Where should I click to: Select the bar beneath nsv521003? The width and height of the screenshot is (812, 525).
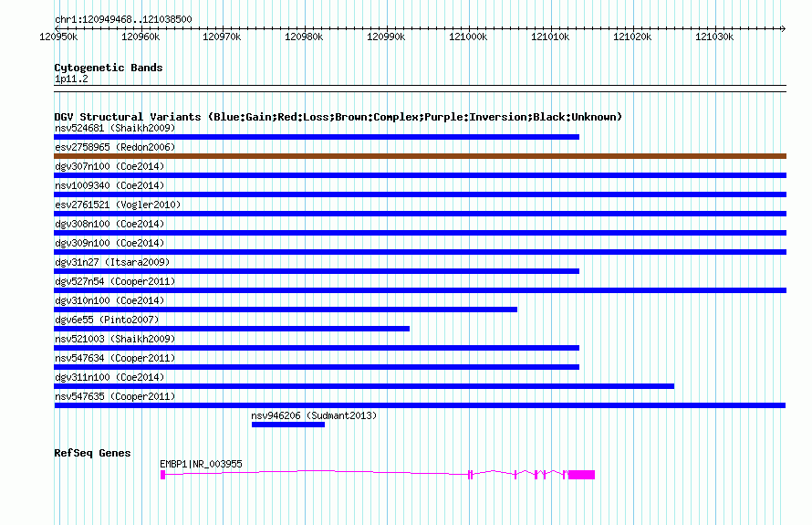tap(317, 348)
